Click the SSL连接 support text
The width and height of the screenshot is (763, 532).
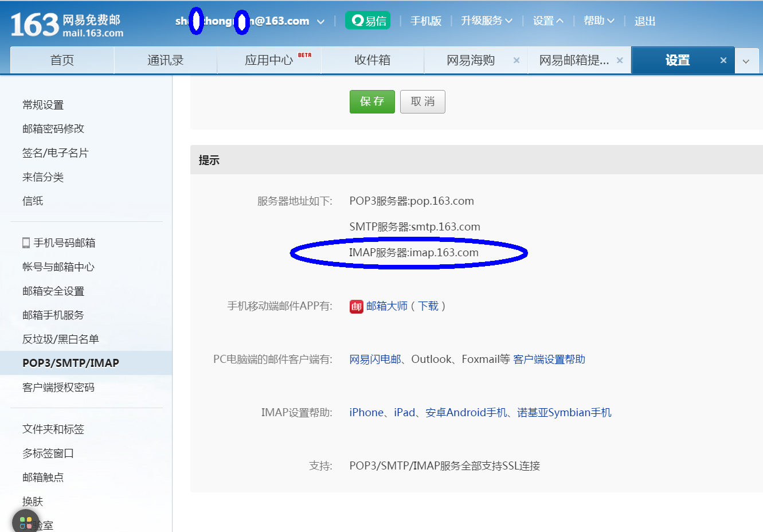(x=445, y=466)
